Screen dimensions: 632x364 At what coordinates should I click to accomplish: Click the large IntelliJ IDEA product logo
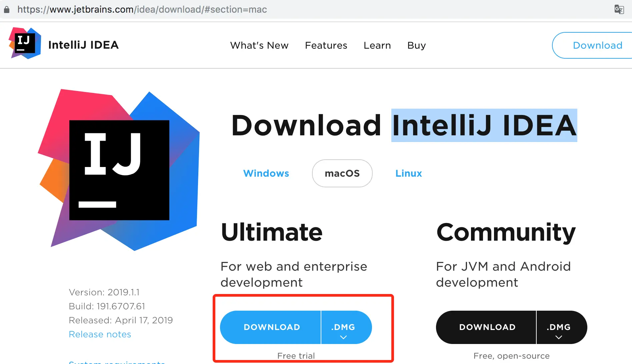click(x=119, y=170)
